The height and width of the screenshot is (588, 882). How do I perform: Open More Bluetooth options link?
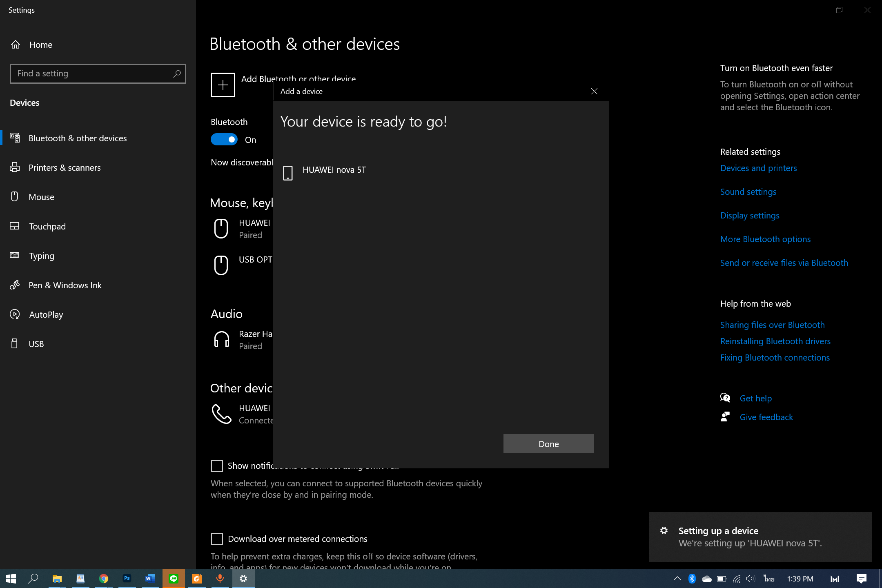[x=765, y=239]
